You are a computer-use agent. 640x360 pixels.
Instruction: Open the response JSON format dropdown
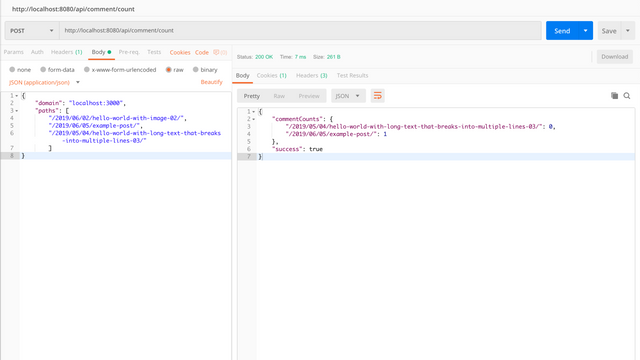coord(348,96)
